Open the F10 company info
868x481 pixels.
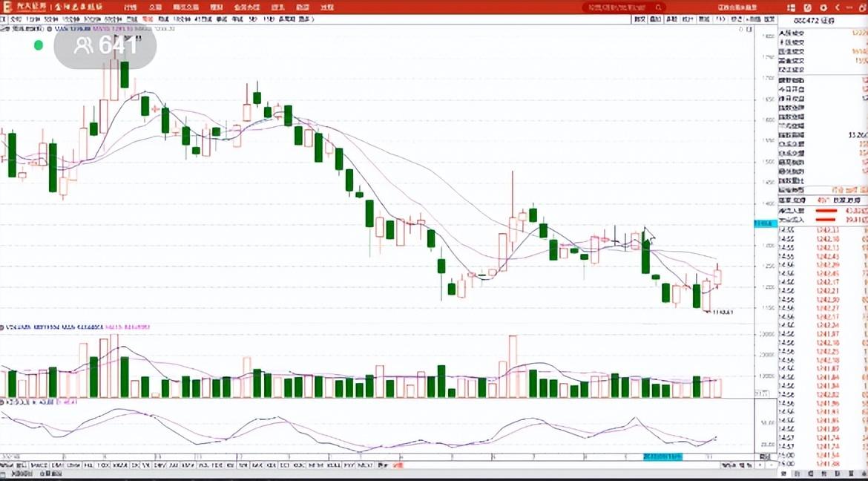[x=720, y=19]
